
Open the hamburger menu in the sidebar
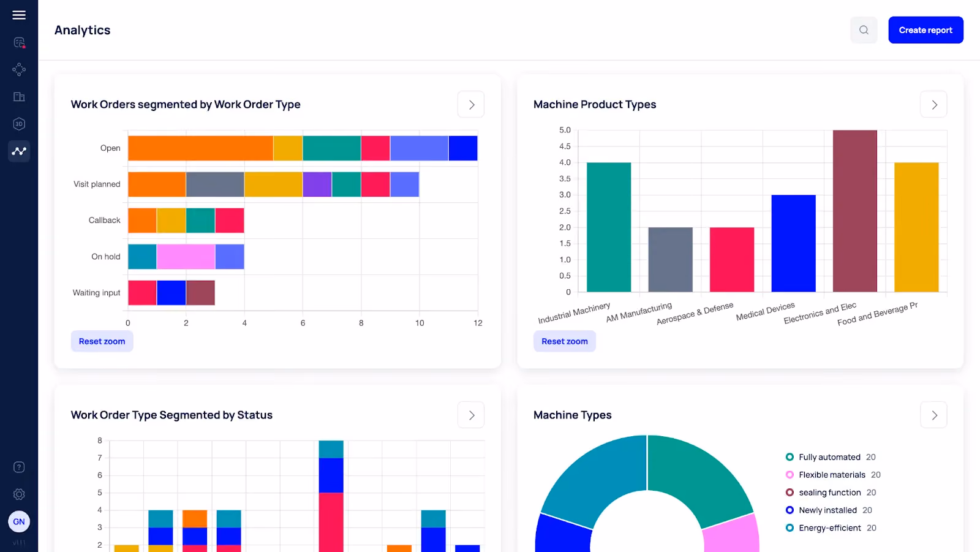(x=19, y=15)
